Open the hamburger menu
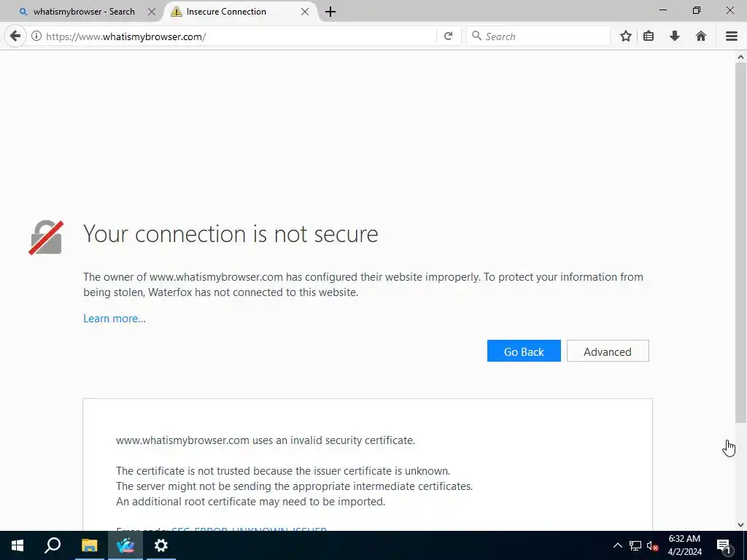The height and width of the screenshot is (560, 747). [732, 36]
